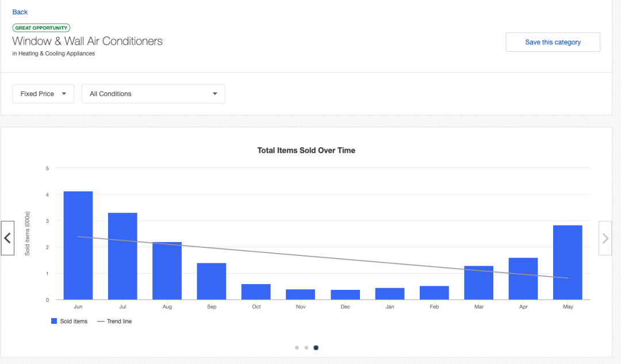Click the July sales bar

point(122,256)
